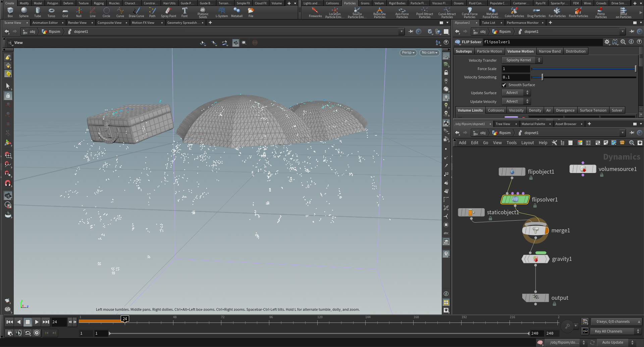This screenshot has height=347, width=644.
Task: Click the L-System shelf tool
Action: (221, 12)
